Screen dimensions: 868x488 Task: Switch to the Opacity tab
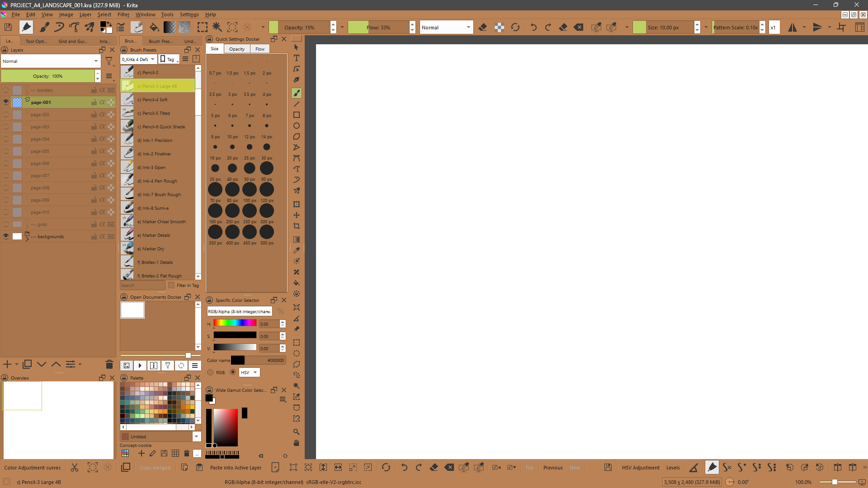click(236, 49)
